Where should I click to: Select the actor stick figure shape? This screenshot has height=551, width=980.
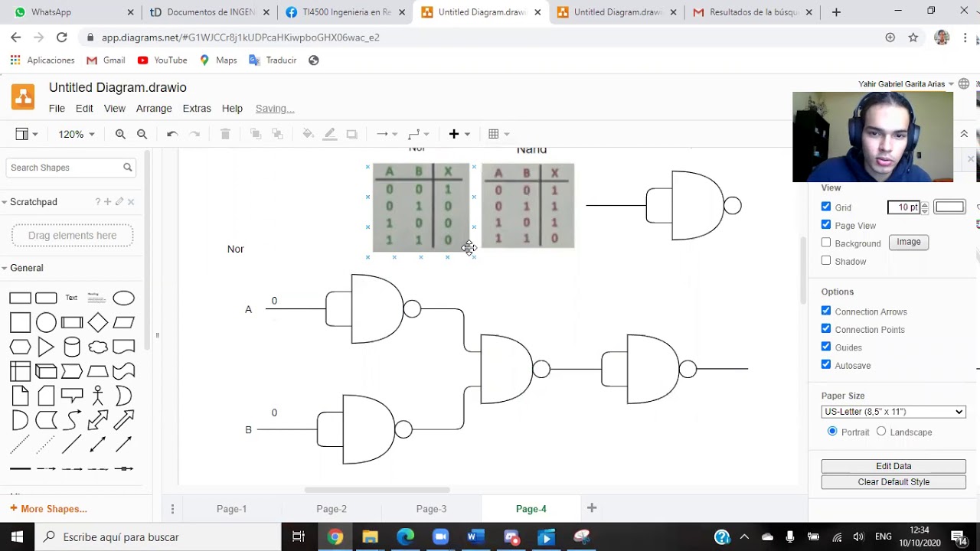coord(98,396)
